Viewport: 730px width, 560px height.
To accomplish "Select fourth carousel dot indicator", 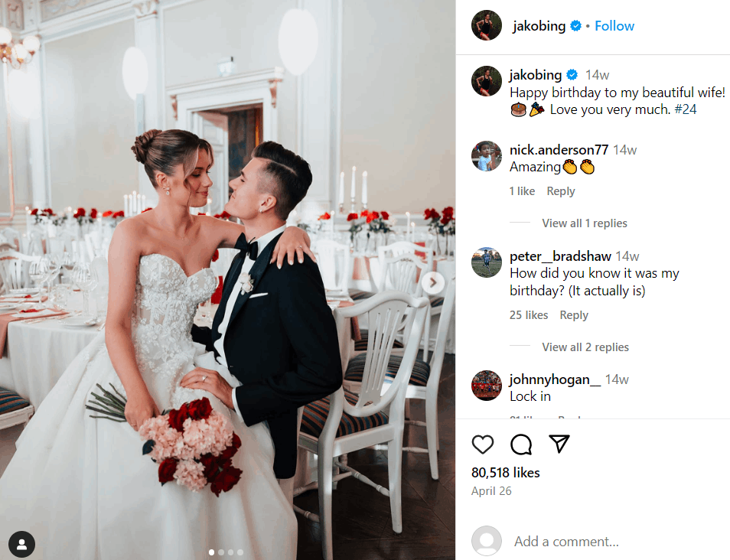I will coord(240,552).
